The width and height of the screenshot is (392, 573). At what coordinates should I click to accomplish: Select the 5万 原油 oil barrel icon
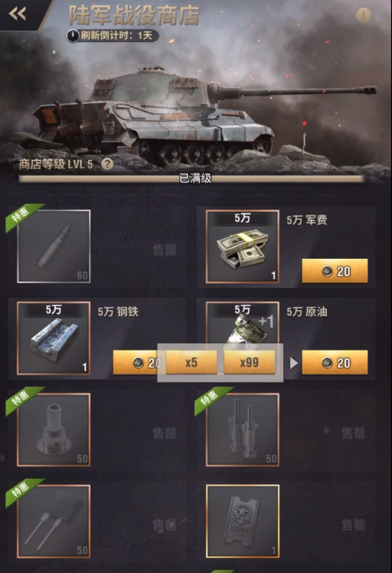coord(243,324)
